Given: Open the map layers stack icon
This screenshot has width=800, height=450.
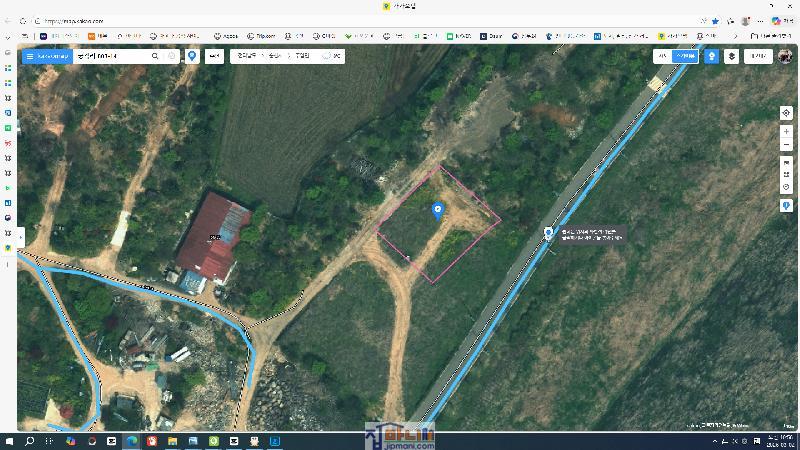Looking at the screenshot, I should [732, 57].
